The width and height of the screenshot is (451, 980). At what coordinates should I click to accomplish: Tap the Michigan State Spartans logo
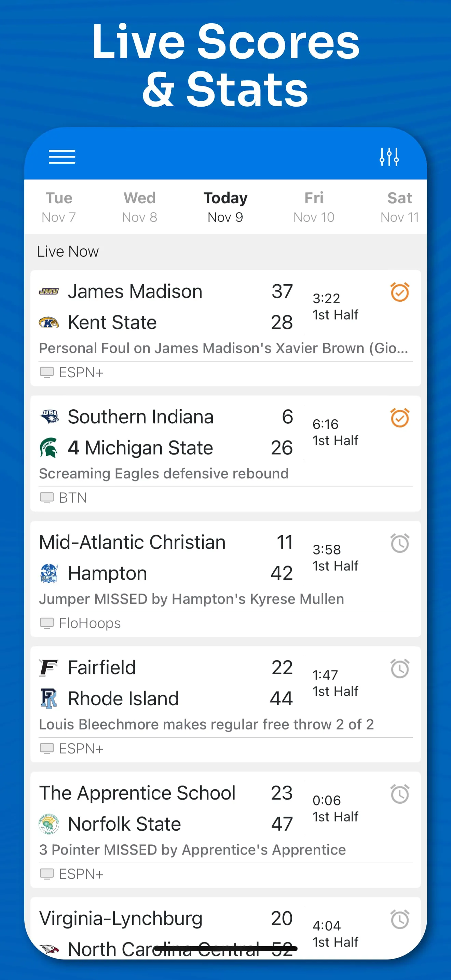(49, 448)
